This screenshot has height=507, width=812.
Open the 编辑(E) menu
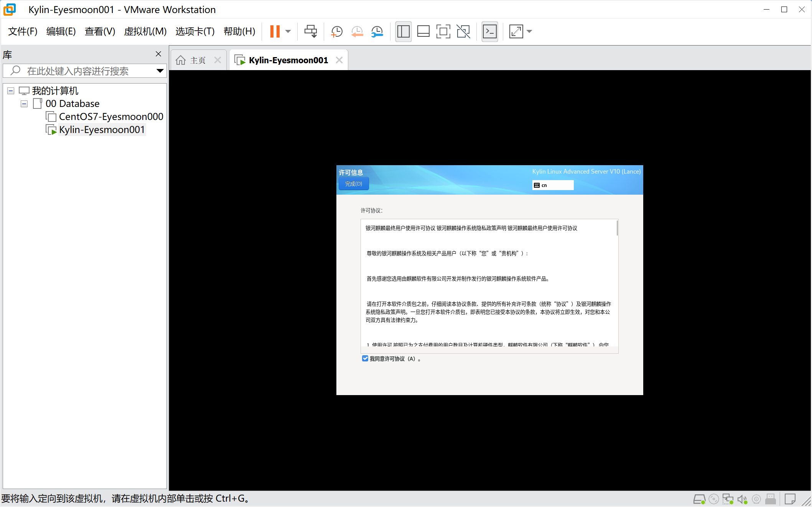(x=61, y=31)
